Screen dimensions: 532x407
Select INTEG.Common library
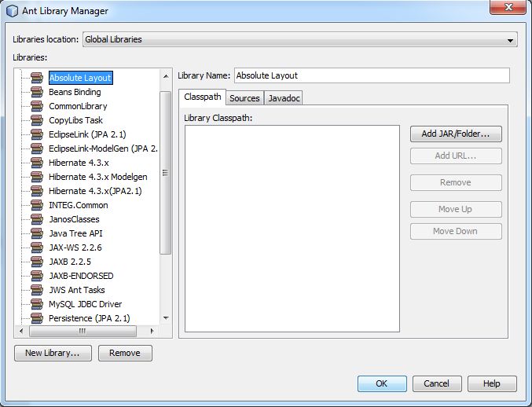point(79,205)
